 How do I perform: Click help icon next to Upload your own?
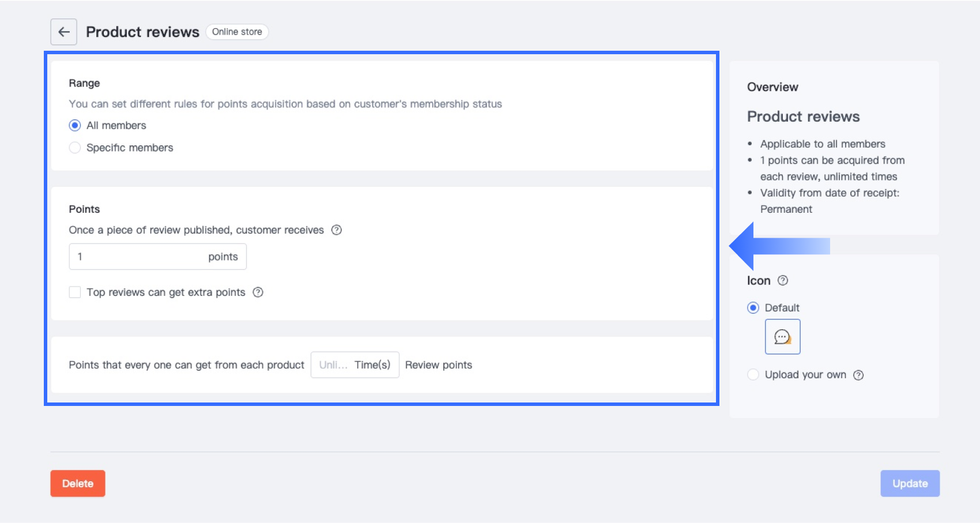click(858, 375)
